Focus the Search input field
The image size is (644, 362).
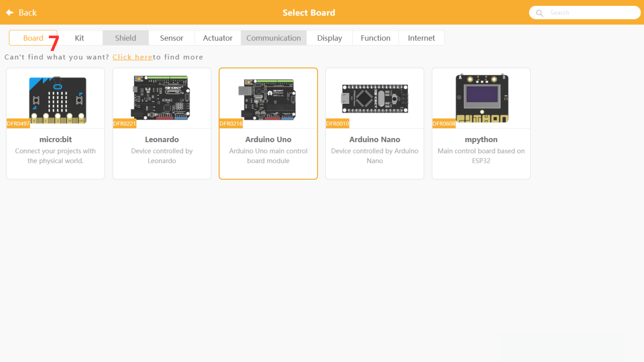click(x=590, y=13)
